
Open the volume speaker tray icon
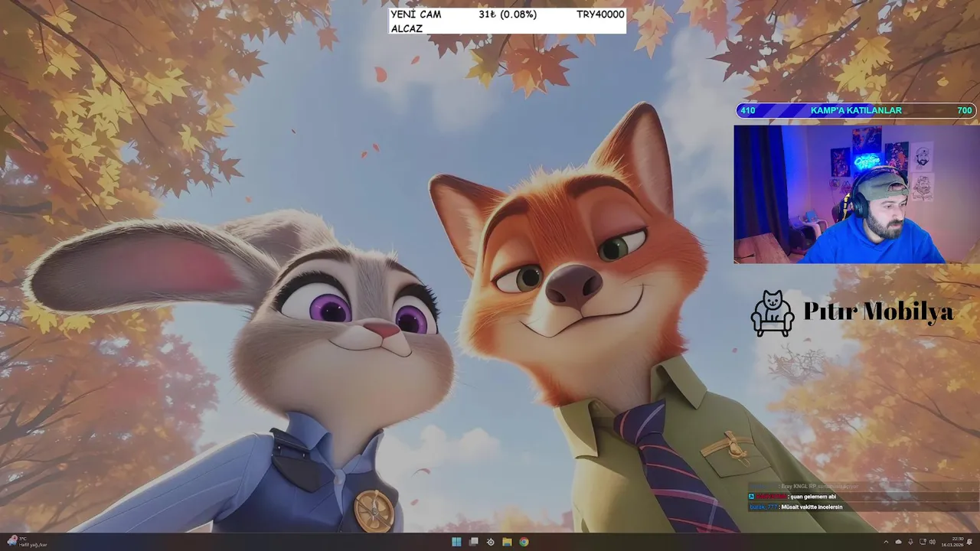933,542
